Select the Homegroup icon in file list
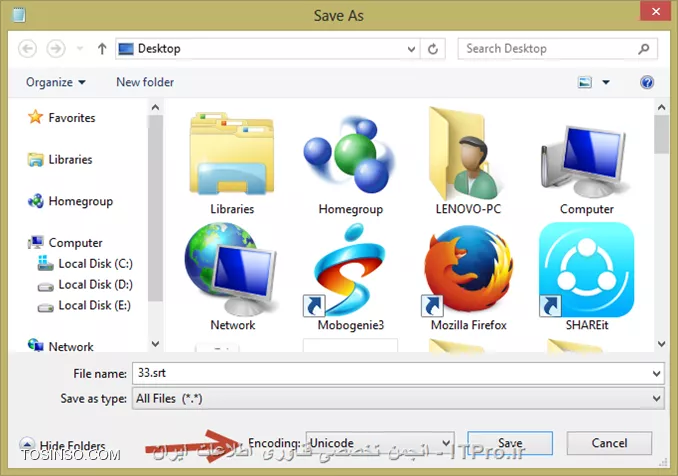The image size is (678, 476). coord(350,153)
